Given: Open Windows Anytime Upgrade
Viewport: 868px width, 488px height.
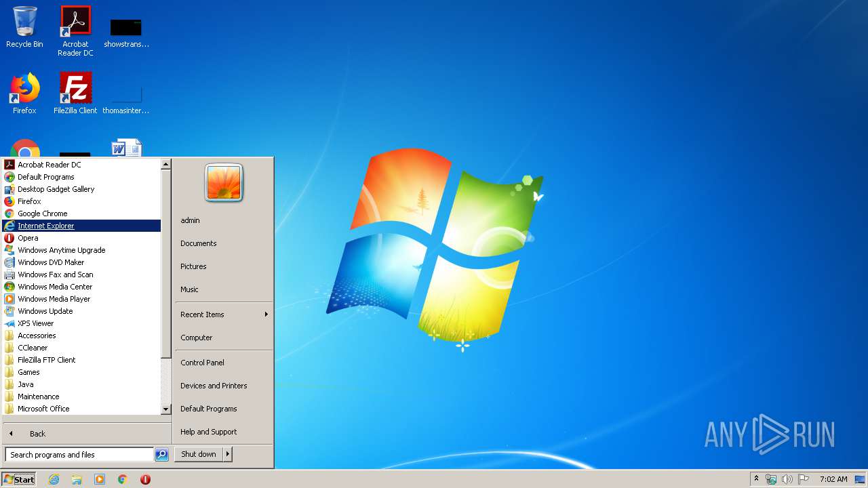Looking at the screenshot, I should [81, 250].
